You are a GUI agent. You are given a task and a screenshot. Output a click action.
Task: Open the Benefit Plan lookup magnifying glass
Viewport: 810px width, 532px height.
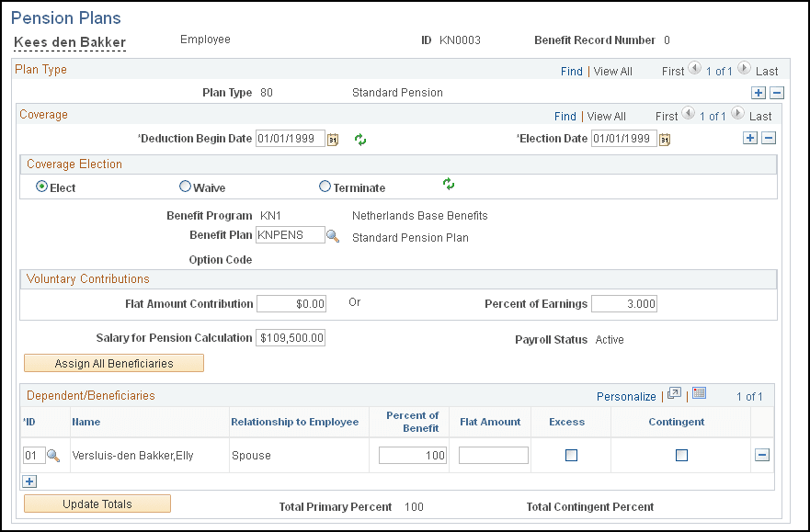[x=334, y=235]
